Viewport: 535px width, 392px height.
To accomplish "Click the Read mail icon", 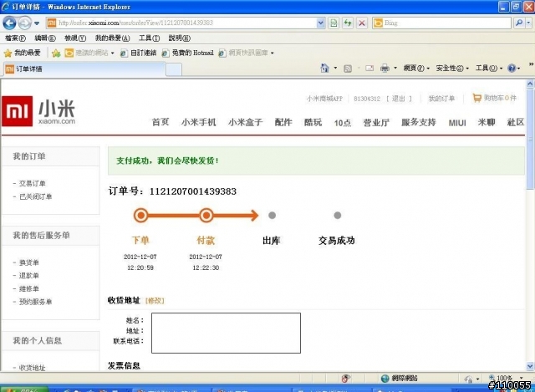I will click(369, 69).
